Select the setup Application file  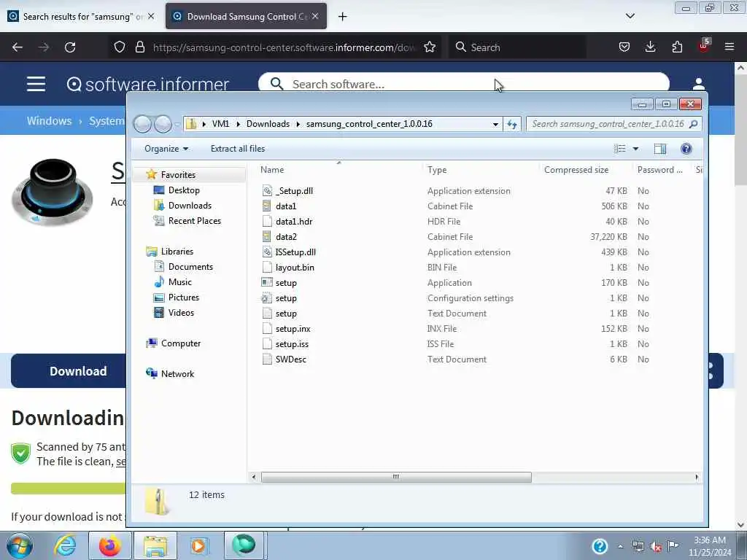coord(286,283)
